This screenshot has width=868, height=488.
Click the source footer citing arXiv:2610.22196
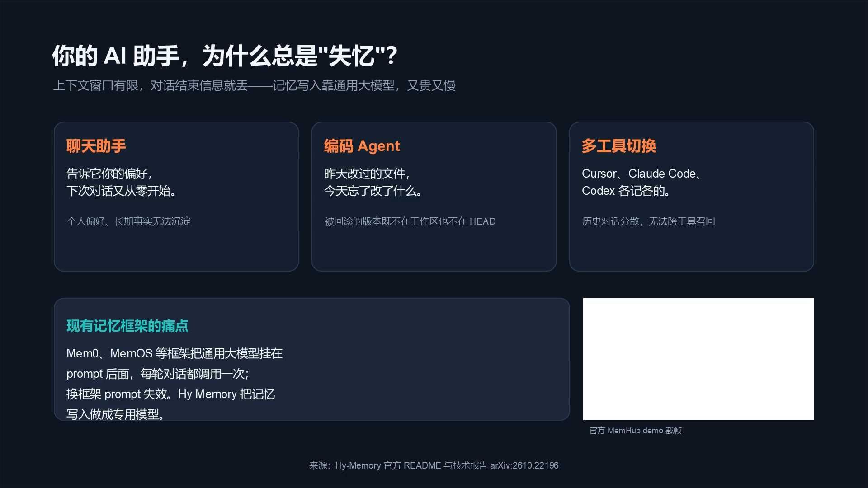click(434, 465)
